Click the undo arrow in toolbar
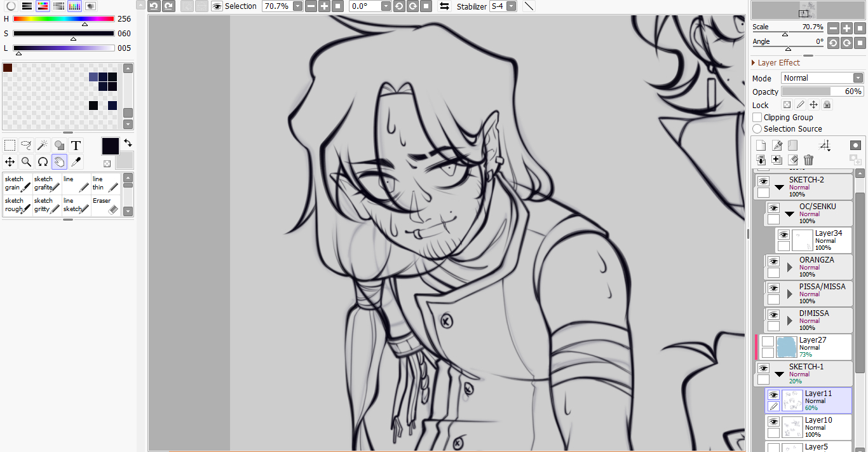The width and height of the screenshot is (868, 452). click(x=154, y=6)
